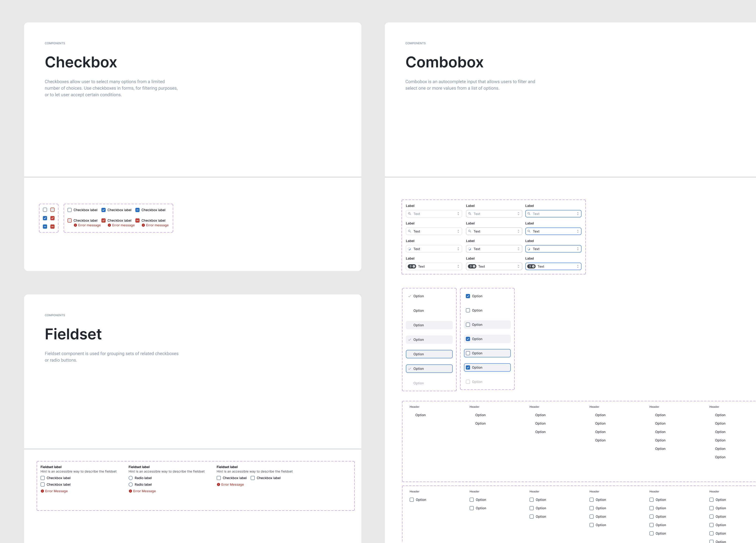Image resolution: width=756 pixels, height=543 pixels.
Task: Open chevron of focused placeholder-text combobox
Action: click(x=578, y=214)
